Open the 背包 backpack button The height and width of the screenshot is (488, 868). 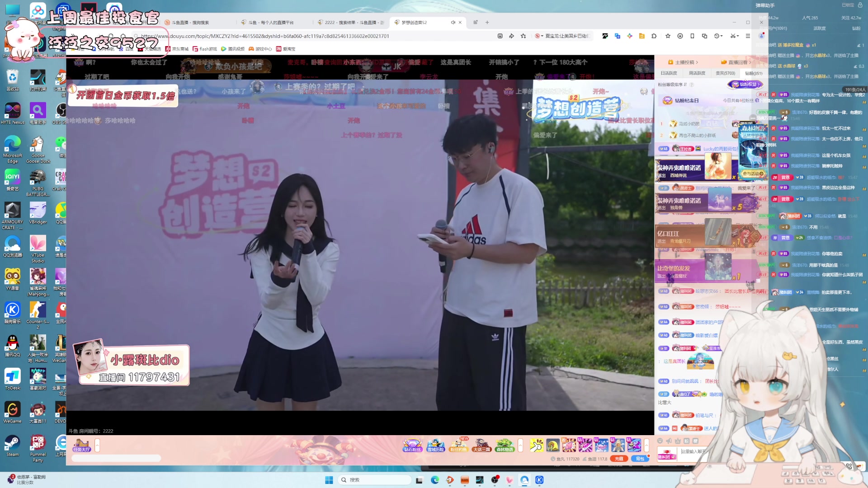(640, 459)
